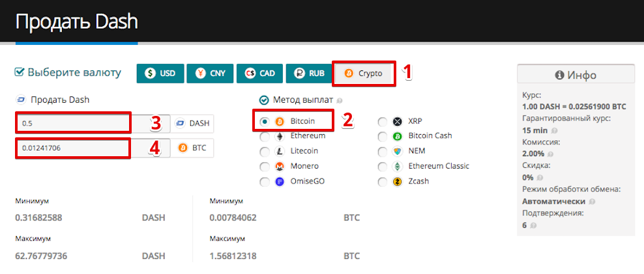644x274 pixels.
Task: Select the USD currency button
Action: click(160, 74)
